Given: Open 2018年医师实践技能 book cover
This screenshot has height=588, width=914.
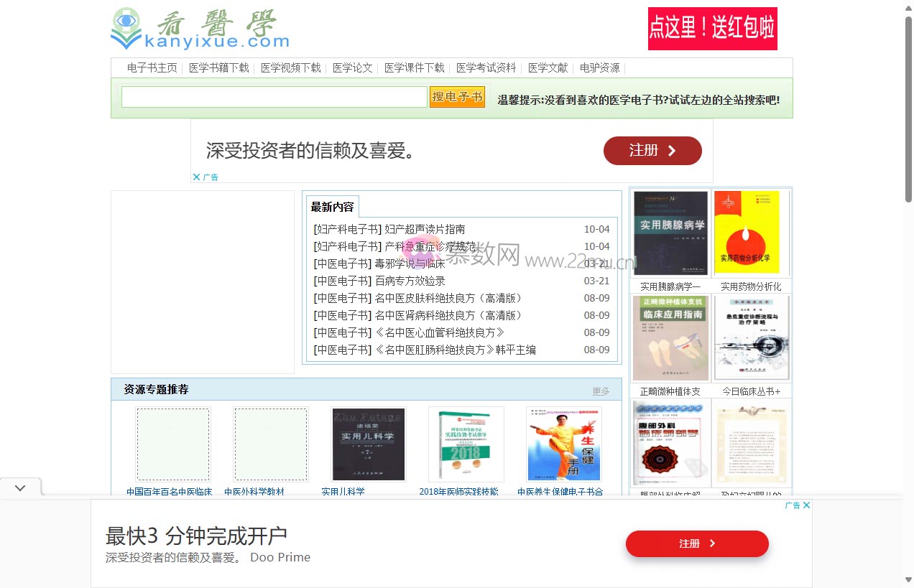Looking at the screenshot, I should click(x=466, y=444).
